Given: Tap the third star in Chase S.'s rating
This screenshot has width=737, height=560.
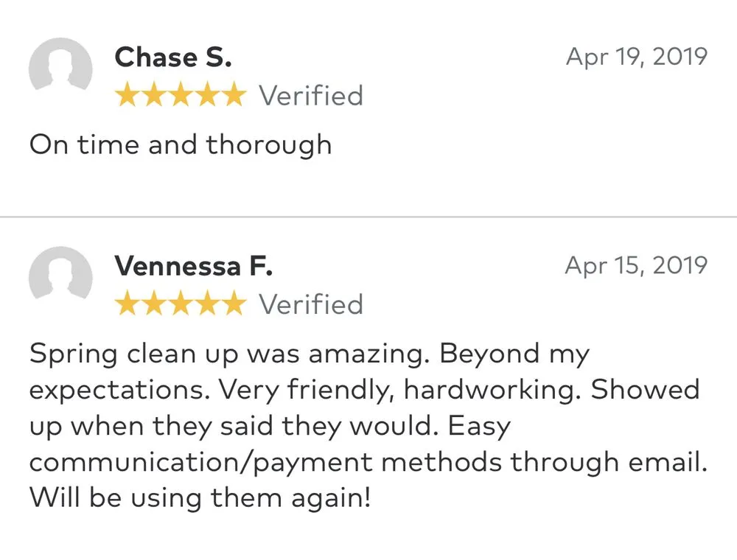Looking at the screenshot, I should (181, 96).
